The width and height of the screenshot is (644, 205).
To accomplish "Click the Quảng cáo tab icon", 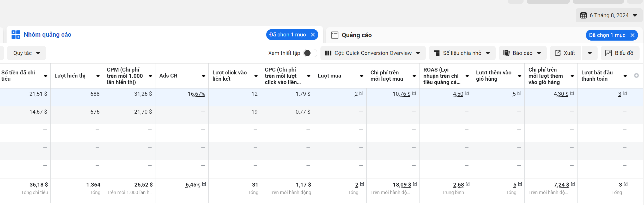I will (335, 35).
